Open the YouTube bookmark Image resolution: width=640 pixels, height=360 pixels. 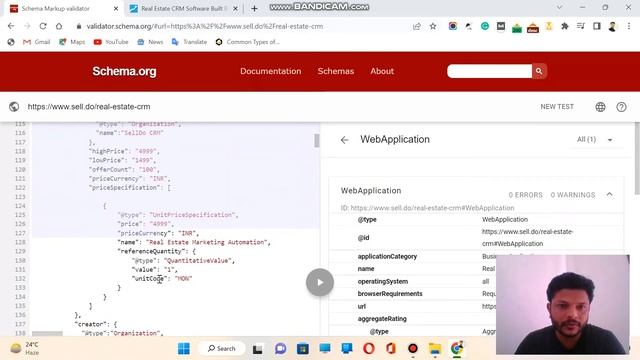click(111, 42)
